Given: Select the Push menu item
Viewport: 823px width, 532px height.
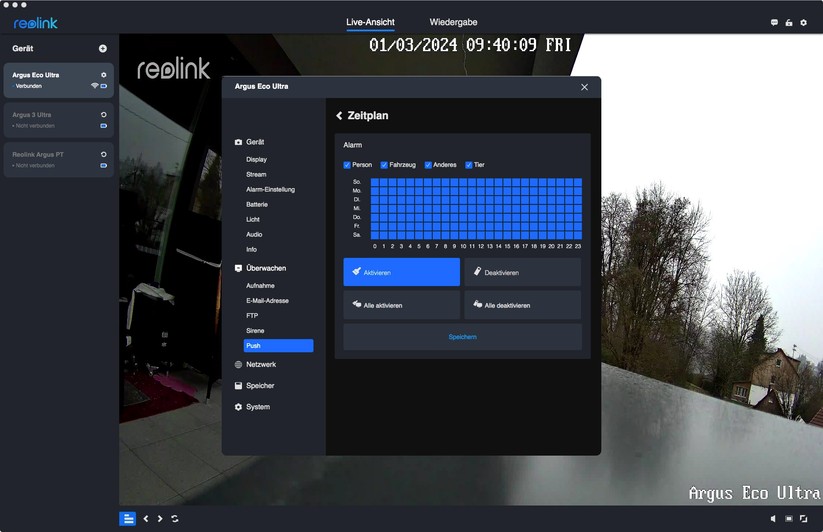Looking at the screenshot, I should point(278,346).
